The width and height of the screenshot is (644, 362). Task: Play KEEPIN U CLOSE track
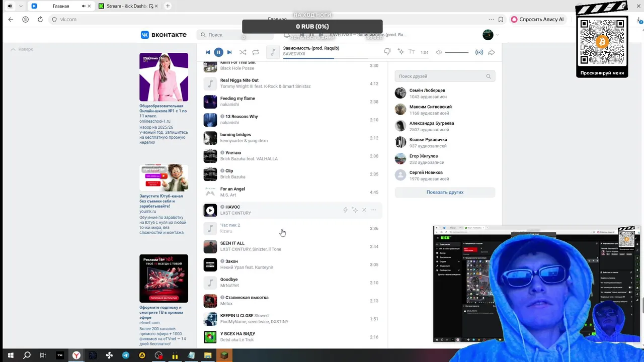210,319
